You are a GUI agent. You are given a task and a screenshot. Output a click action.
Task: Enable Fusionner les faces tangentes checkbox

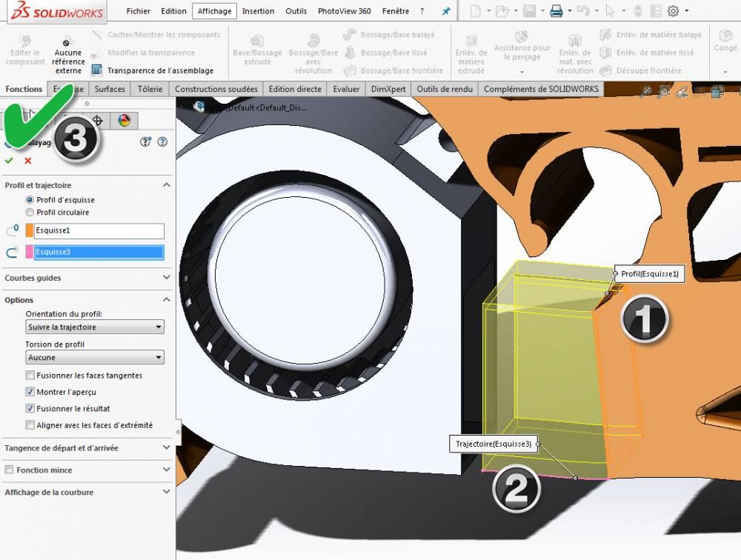coord(30,376)
